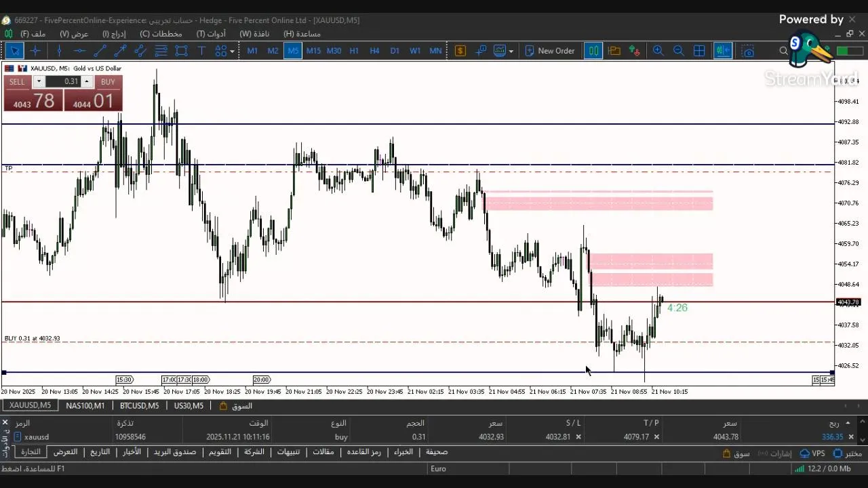Open the أدوات (Tools) menu
Viewport: 868px width, 488px height.
pos(212,34)
